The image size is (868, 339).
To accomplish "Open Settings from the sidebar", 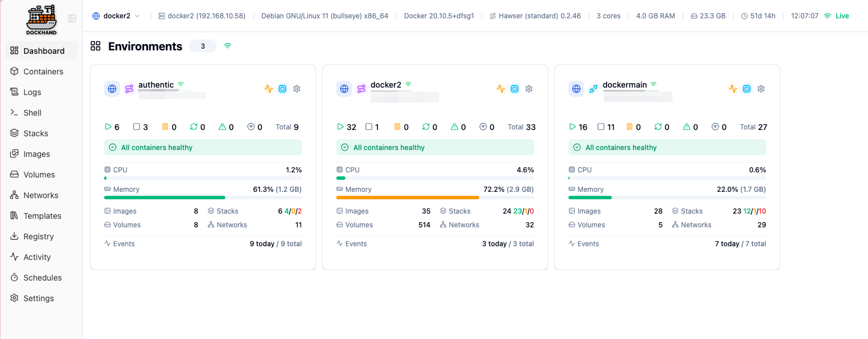I will (41, 298).
